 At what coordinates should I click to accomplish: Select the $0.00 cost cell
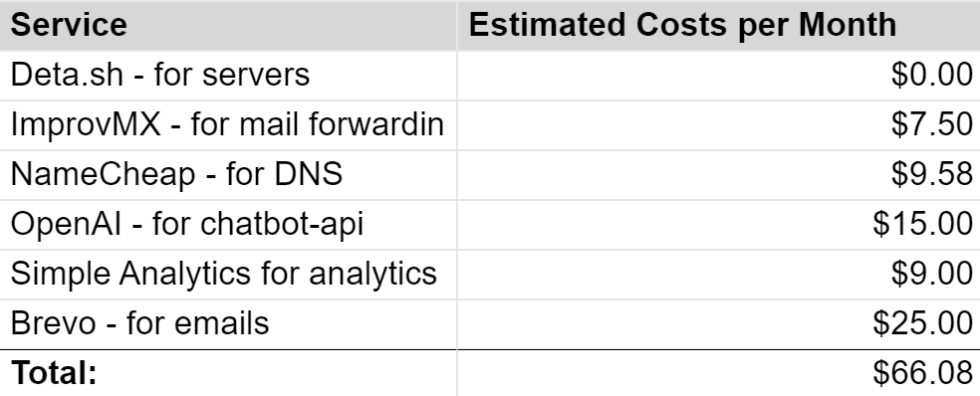719,75
